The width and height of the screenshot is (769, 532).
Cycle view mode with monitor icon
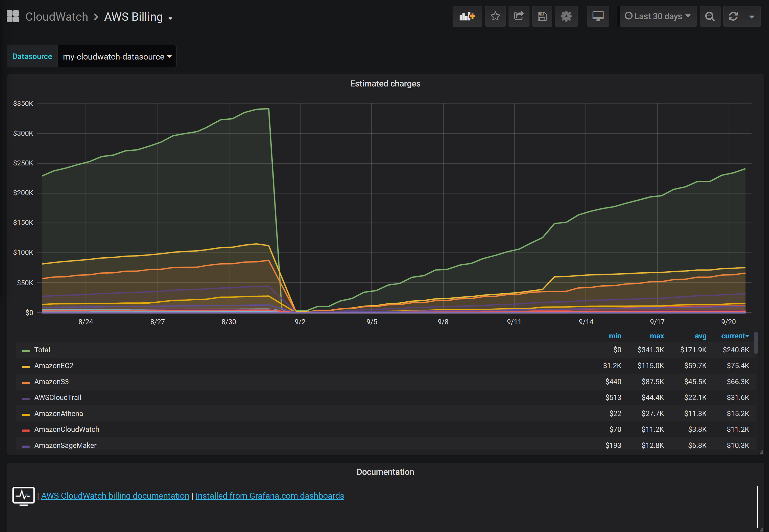pos(598,16)
